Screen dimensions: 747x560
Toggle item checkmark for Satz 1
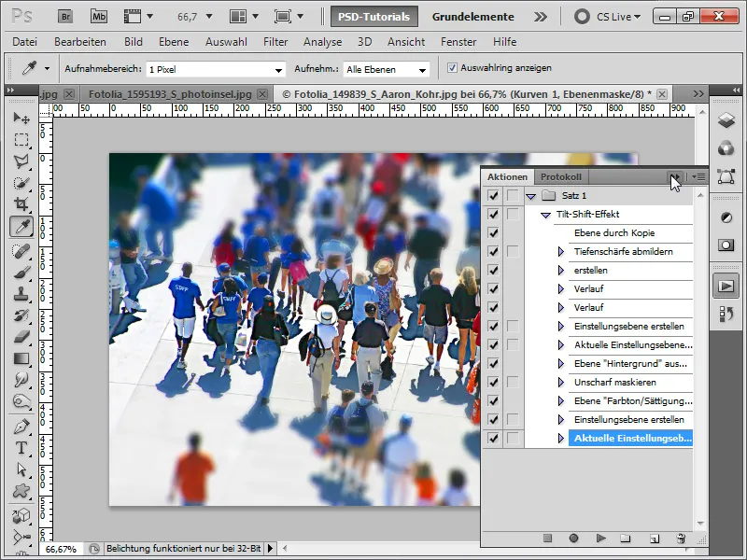pyautogui.click(x=494, y=195)
